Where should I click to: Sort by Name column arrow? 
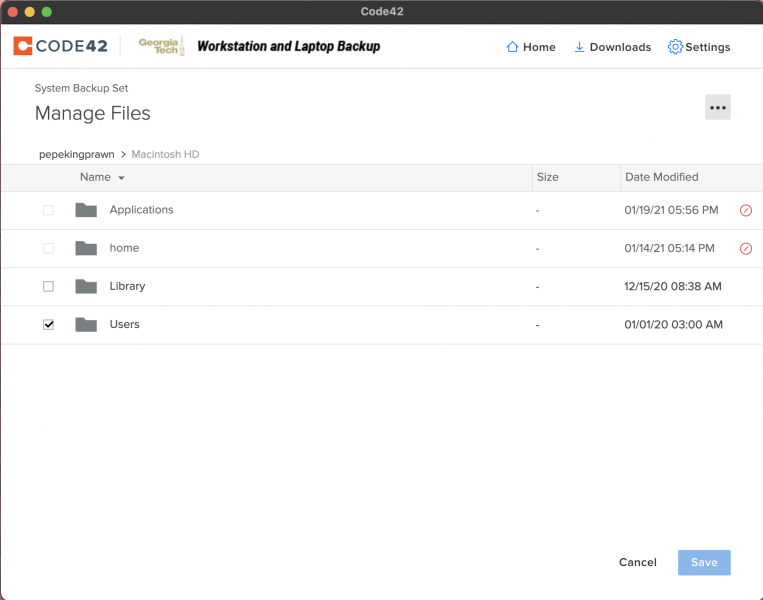tap(122, 178)
